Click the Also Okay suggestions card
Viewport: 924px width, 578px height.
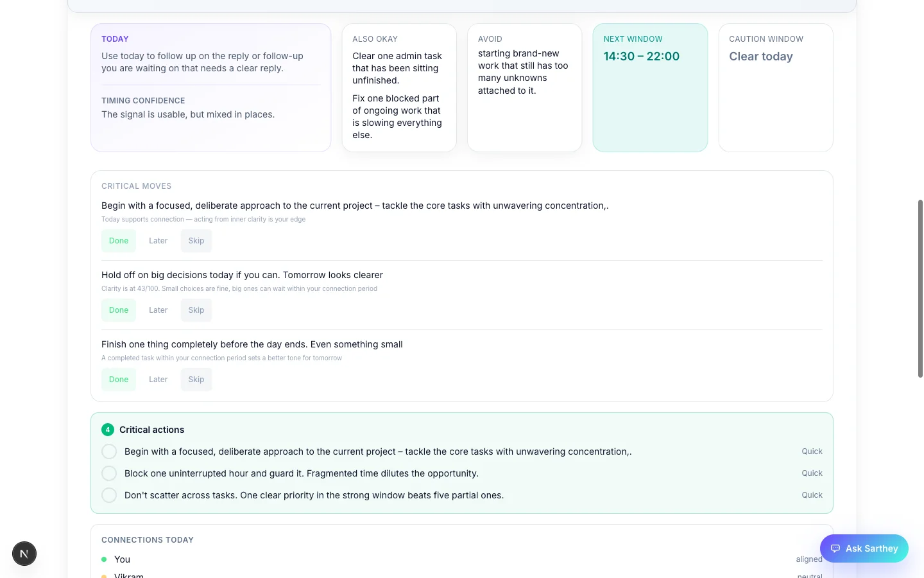[x=399, y=88]
